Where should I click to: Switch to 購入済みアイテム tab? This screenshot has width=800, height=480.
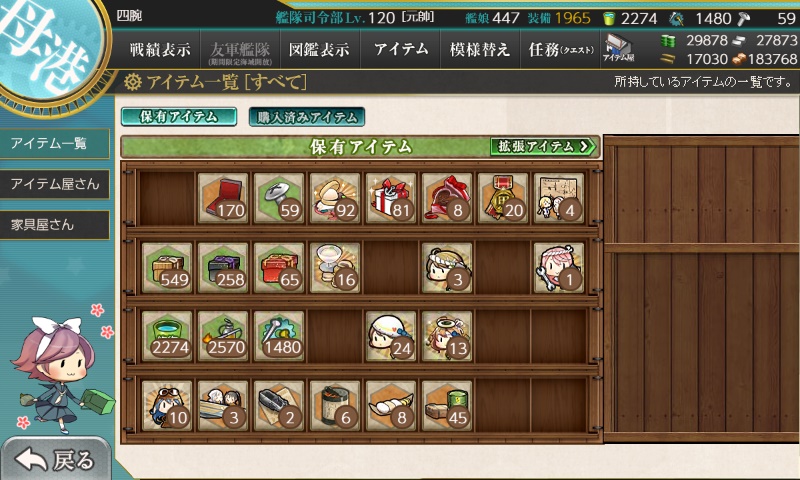(307, 116)
